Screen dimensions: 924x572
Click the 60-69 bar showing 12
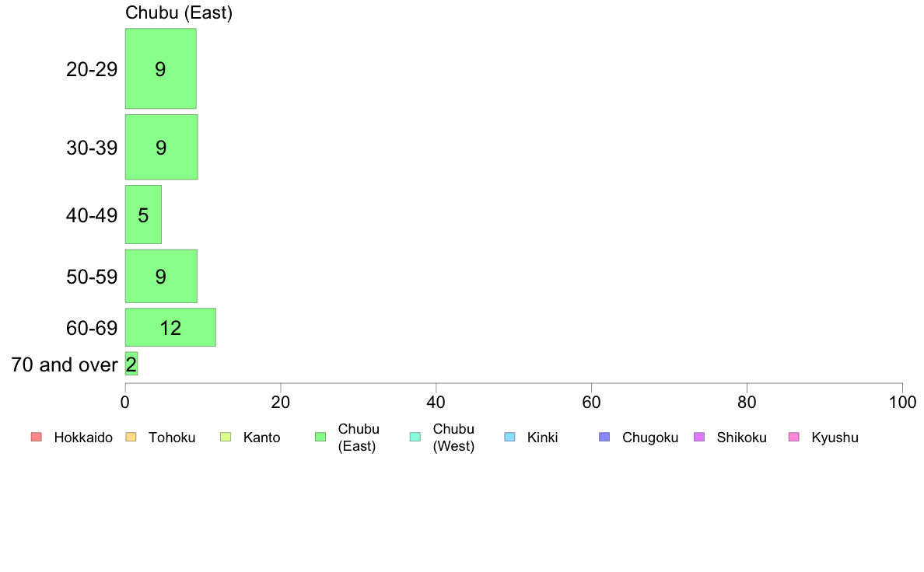170,327
